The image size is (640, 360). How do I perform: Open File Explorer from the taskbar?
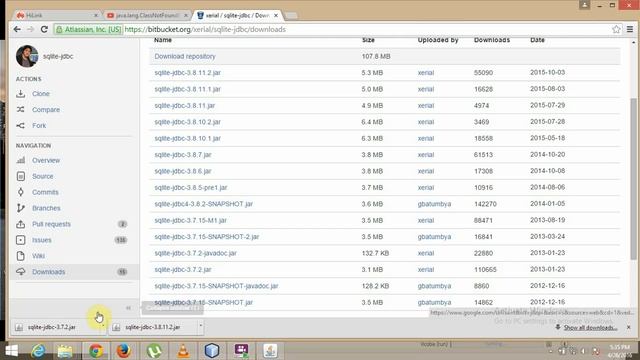65,351
